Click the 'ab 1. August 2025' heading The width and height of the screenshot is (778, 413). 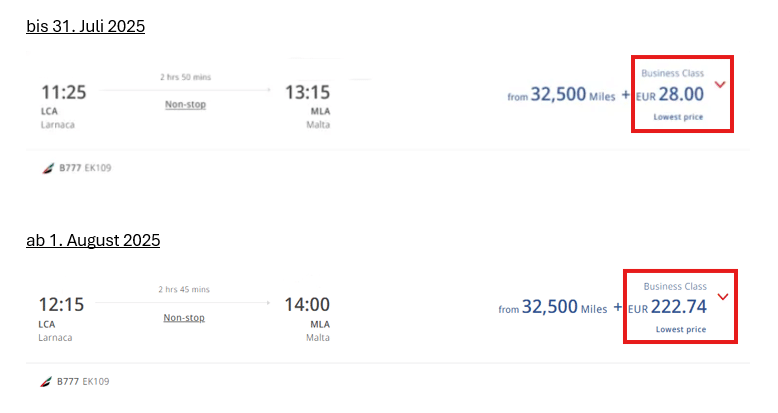point(93,240)
